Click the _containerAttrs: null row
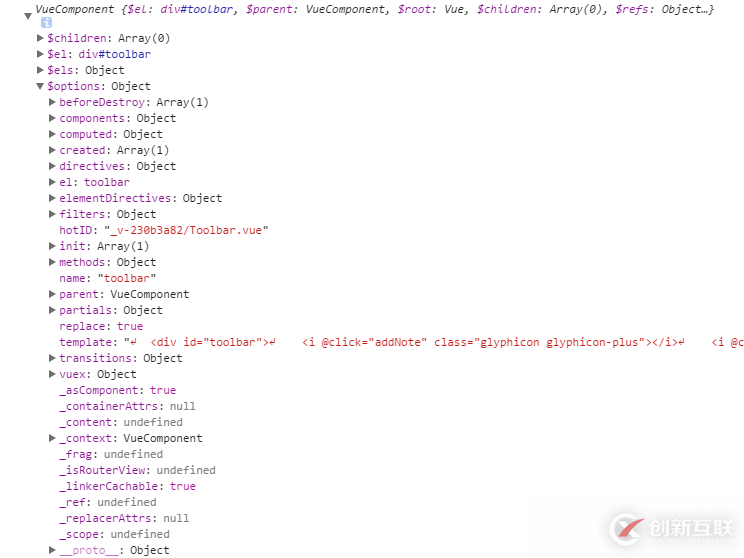 127,406
